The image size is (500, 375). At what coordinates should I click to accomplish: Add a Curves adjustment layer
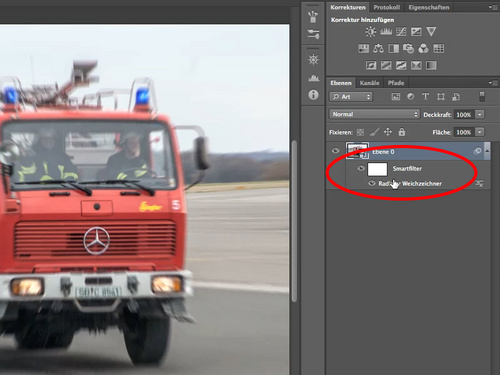[x=401, y=32]
